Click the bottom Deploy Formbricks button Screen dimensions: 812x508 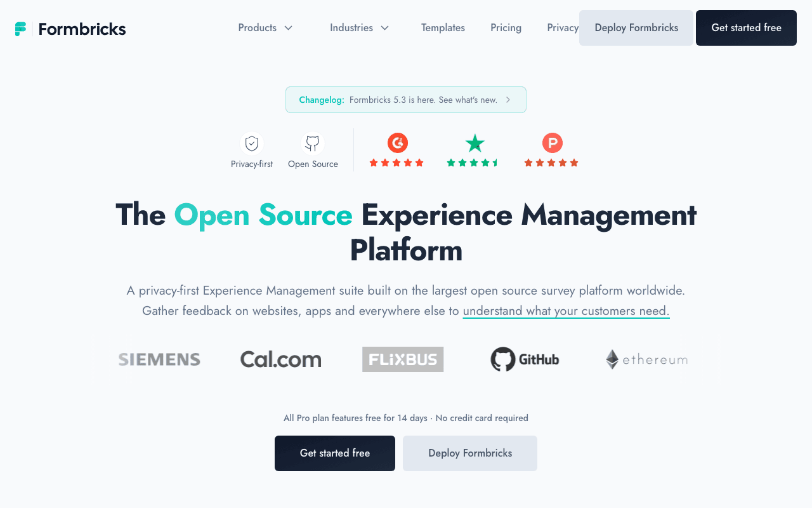(470, 453)
